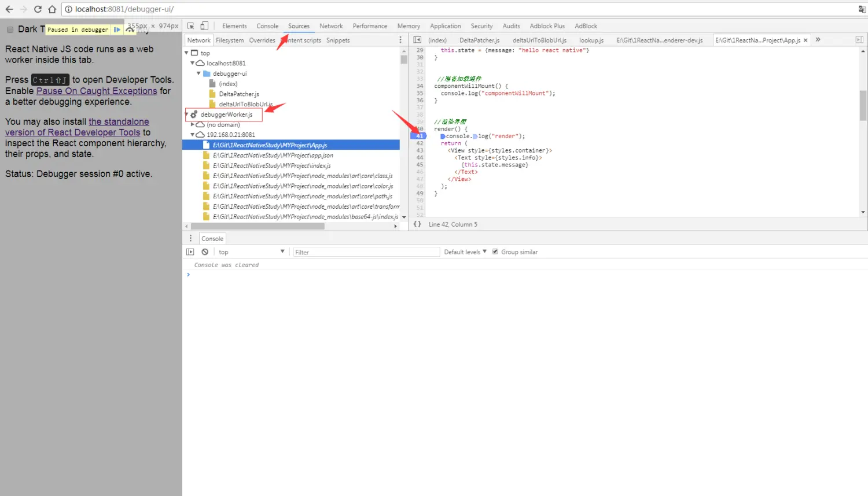Collapse the top frame tree node

[x=186, y=53]
